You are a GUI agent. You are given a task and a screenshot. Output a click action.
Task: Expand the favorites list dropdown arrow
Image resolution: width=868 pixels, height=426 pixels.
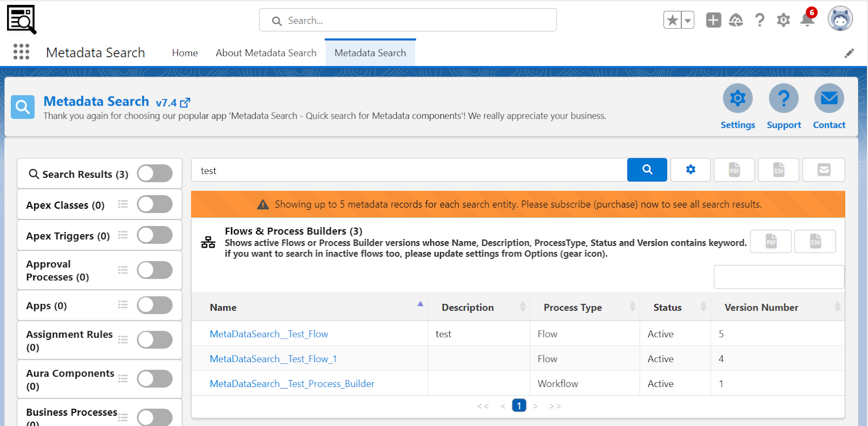click(688, 20)
